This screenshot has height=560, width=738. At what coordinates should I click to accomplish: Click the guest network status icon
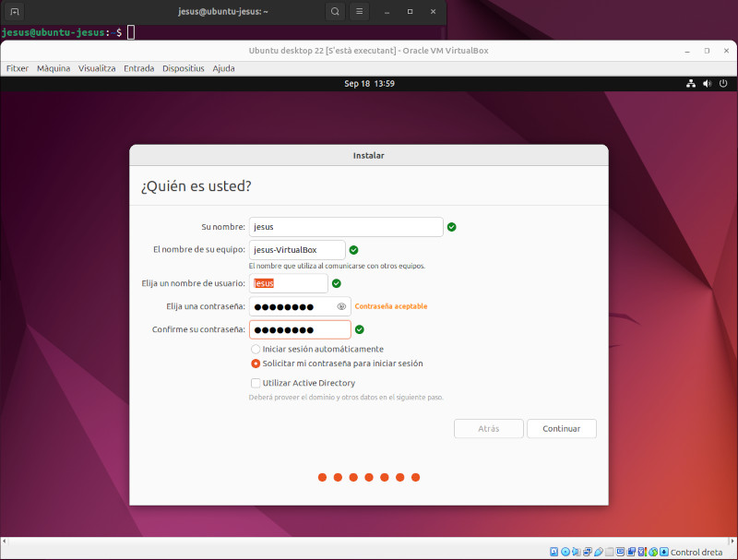click(691, 83)
